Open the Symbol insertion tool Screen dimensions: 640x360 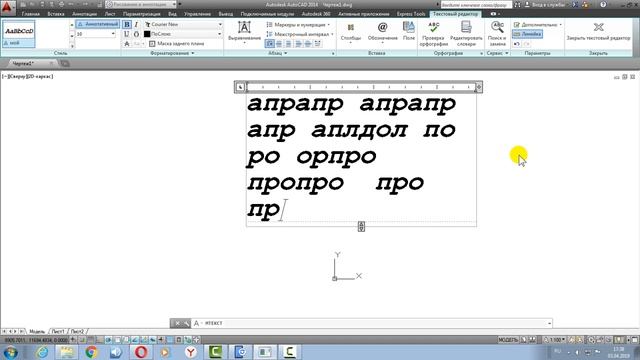pos(382,32)
